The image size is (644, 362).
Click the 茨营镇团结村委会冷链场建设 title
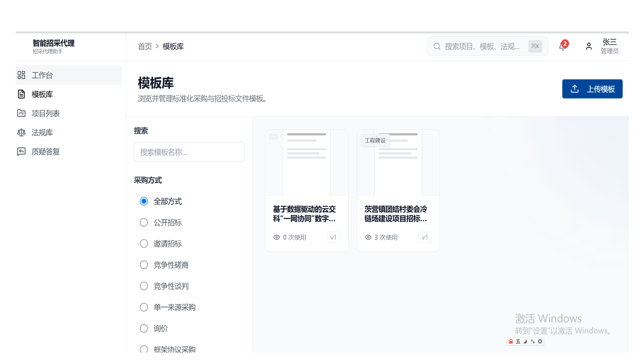396,214
